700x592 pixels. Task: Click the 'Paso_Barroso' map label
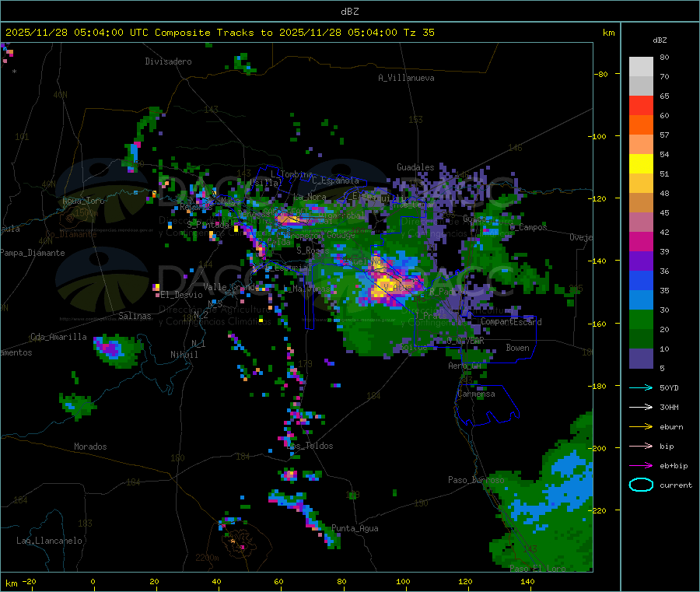pos(476,480)
